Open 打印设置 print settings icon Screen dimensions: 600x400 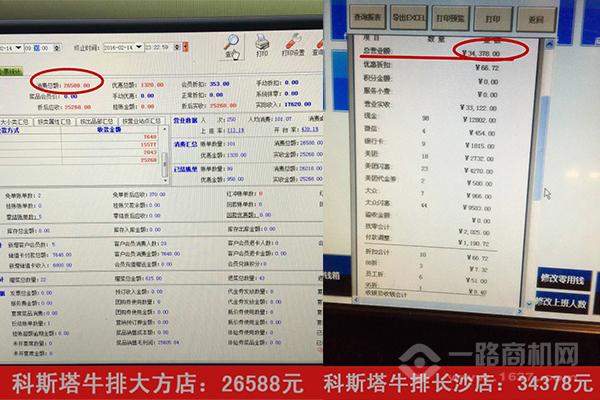(x=293, y=45)
